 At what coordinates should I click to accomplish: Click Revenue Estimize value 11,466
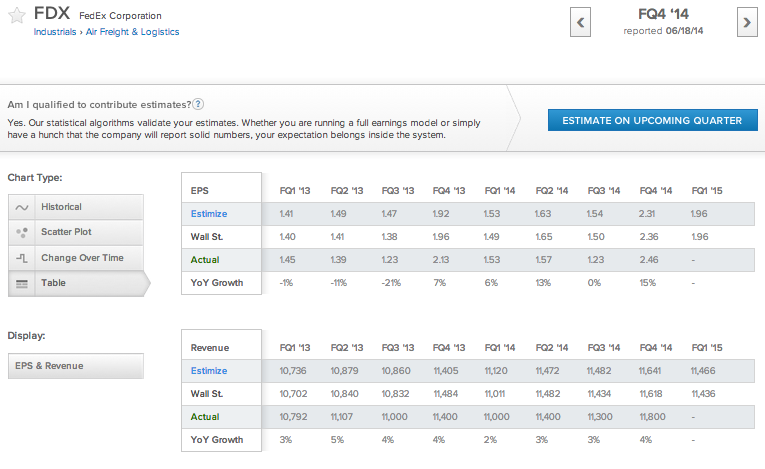[x=703, y=371]
